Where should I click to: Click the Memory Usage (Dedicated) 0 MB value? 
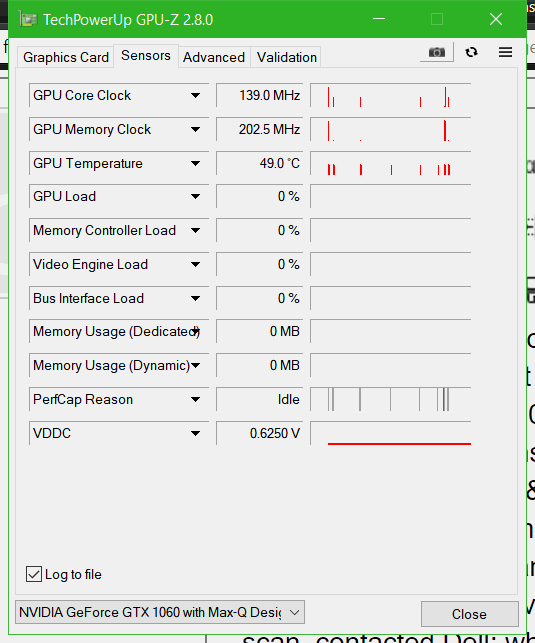click(x=260, y=331)
